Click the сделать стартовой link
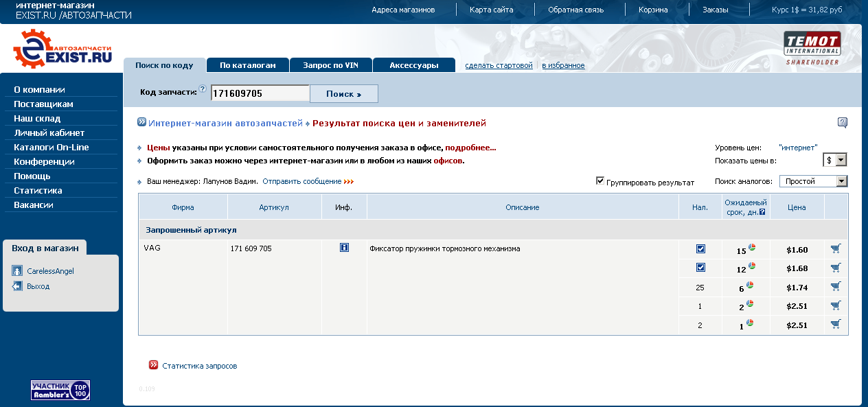Viewport: 868px width, 407px height. click(499, 65)
